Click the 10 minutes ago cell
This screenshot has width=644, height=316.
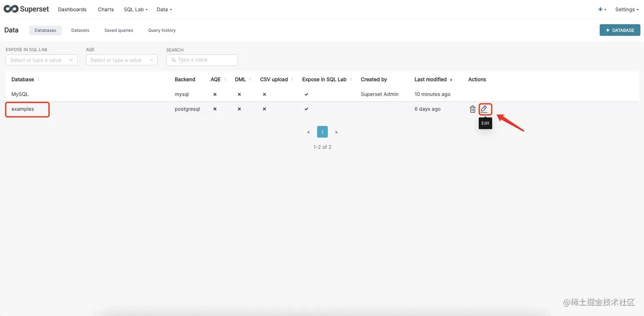[x=432, y=94]
